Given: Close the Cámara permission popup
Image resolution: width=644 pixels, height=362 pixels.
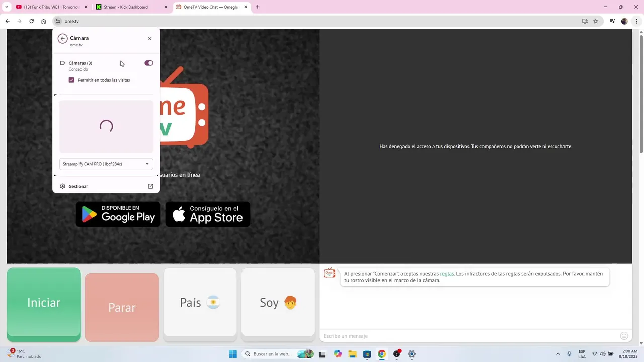Looking at the screenshot, I should (x=149, y=38).
